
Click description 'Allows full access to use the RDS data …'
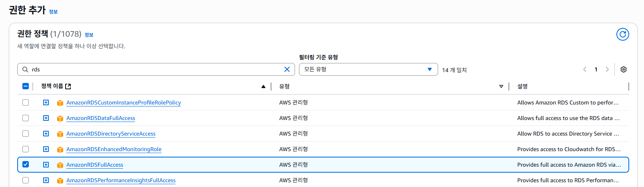point(568,118)
